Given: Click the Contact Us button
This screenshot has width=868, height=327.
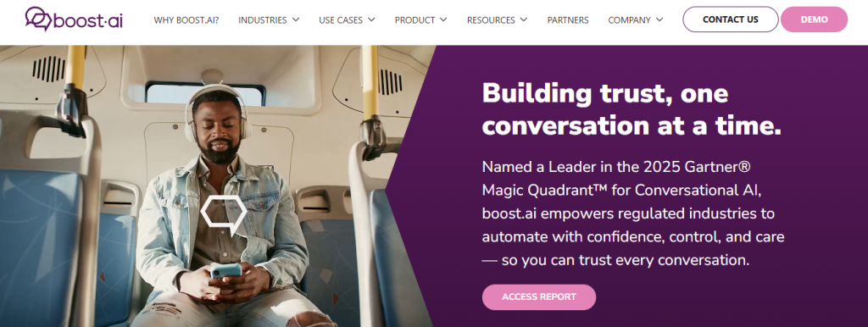Looking at the screenshot, I should 730,19.
